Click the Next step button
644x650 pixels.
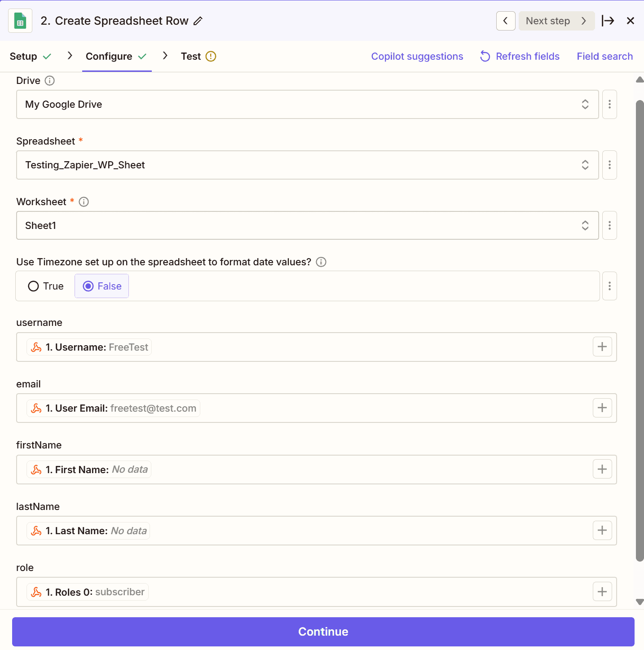[x=556, y=21]
